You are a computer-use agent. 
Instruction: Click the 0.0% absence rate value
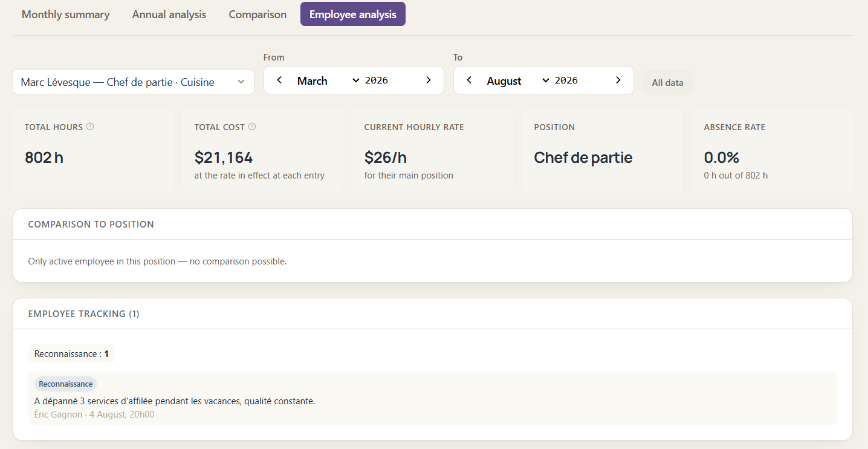(x=722, y=158)
